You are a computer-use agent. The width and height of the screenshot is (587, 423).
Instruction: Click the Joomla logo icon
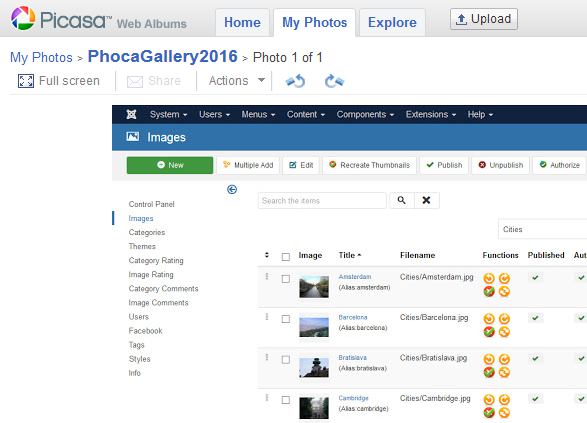tap(131, 114)
